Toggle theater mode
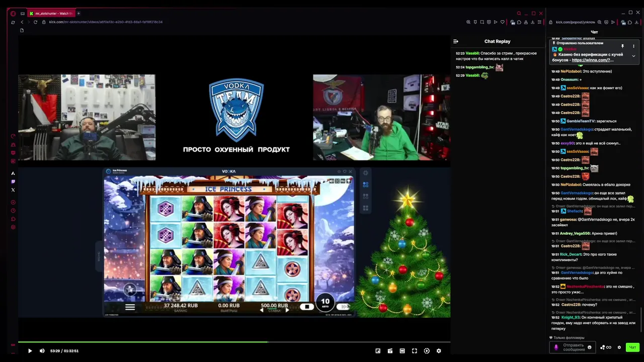The height and width of the screenshot is (362, 644). click(402, 351)
